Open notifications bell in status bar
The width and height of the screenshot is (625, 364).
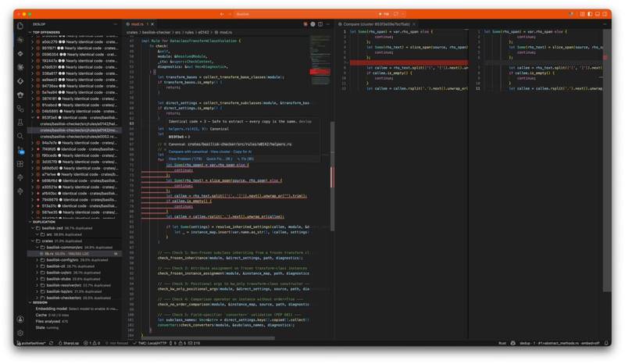point(606,343)
